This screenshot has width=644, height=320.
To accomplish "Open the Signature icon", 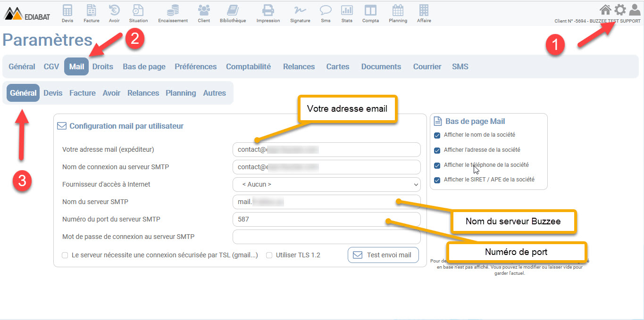I will (x=300, y=10).
